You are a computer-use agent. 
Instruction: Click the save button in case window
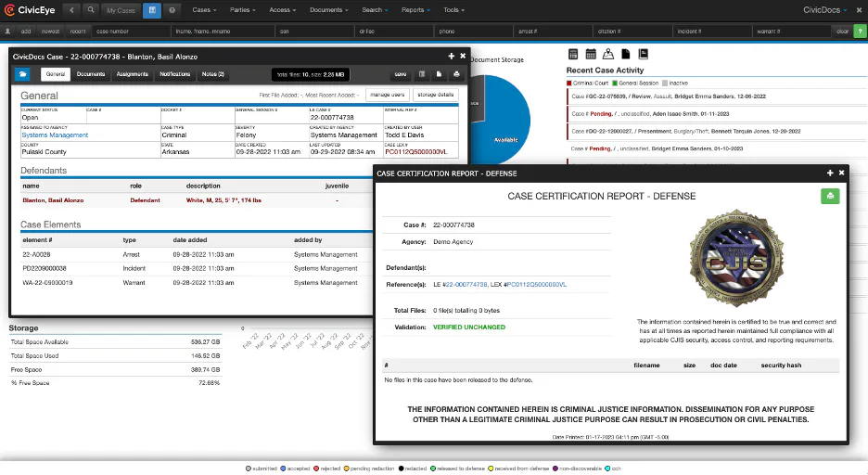pyautogui.click(x=401, y=74)
